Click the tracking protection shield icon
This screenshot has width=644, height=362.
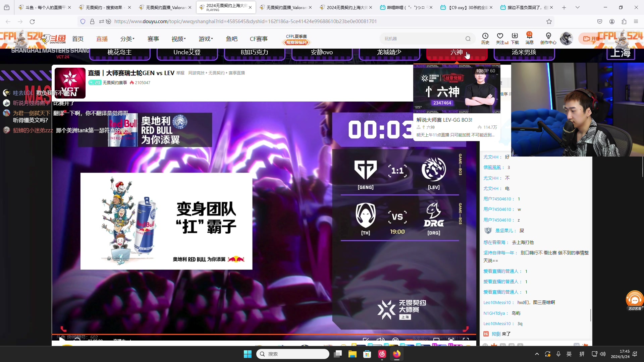pos(83,21)
